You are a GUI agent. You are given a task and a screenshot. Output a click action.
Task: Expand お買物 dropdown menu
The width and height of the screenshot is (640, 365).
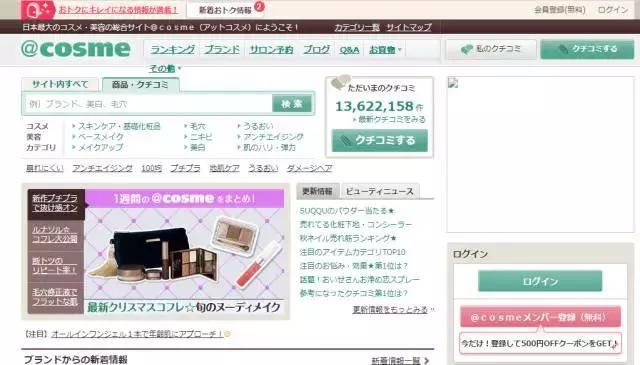(385, 50)
